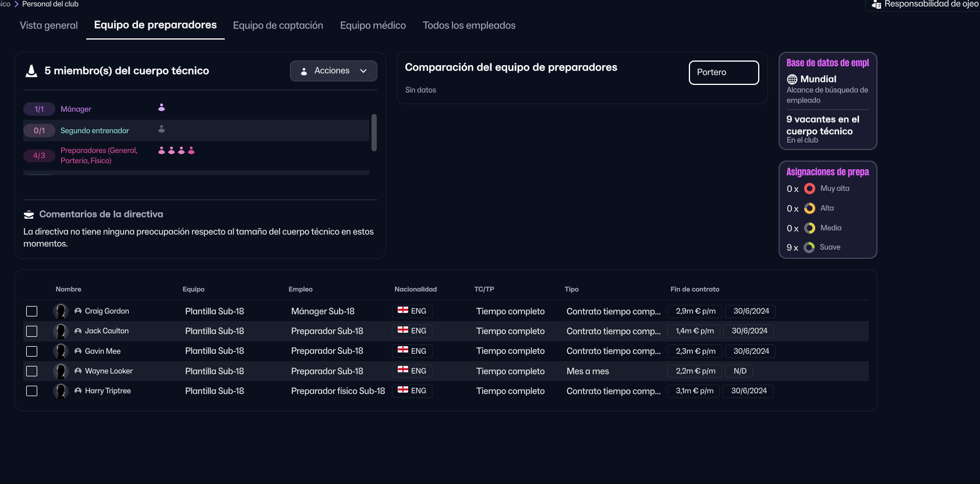Click the Mánager role person icon
980x484 pixels.
[161, 108]
